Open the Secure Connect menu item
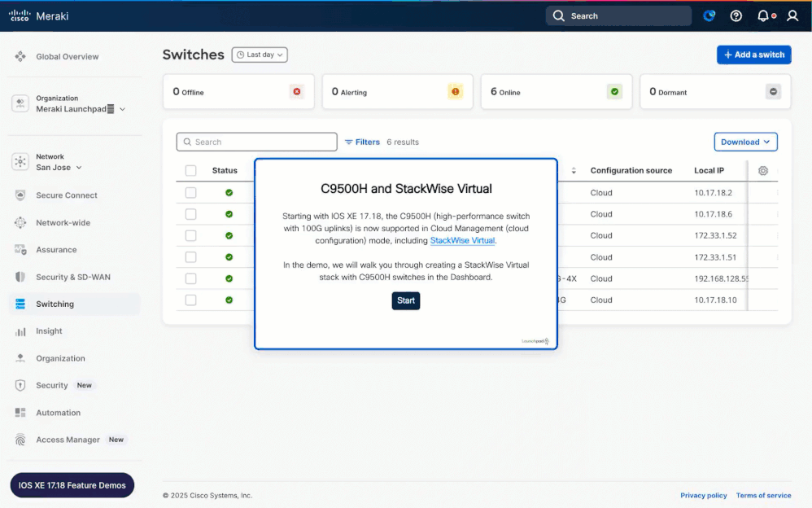Screen dimensions: 812x508 (66, 195)
